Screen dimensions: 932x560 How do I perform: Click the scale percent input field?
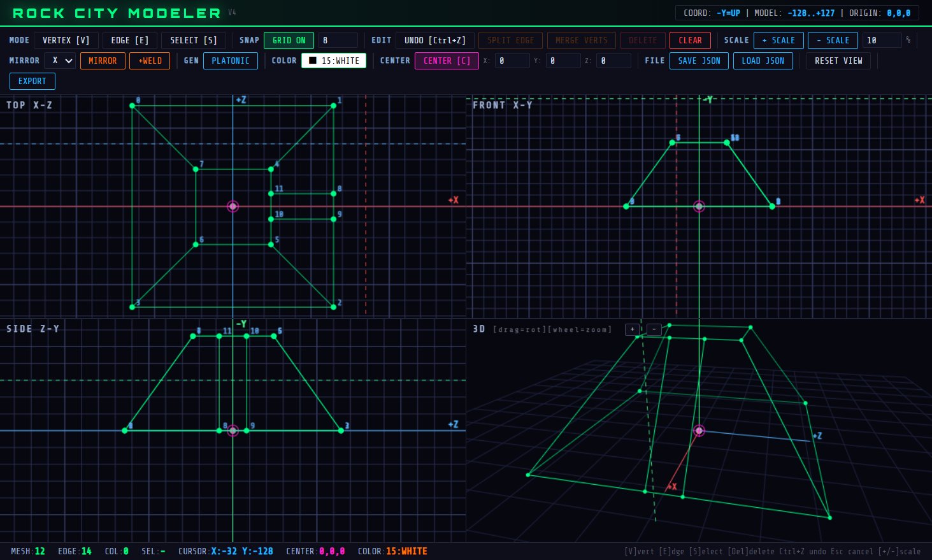point(882,40)
